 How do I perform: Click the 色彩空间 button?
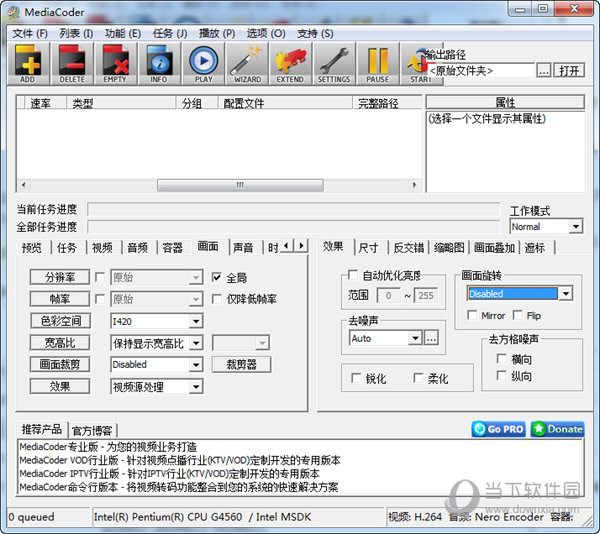[60, 321]
